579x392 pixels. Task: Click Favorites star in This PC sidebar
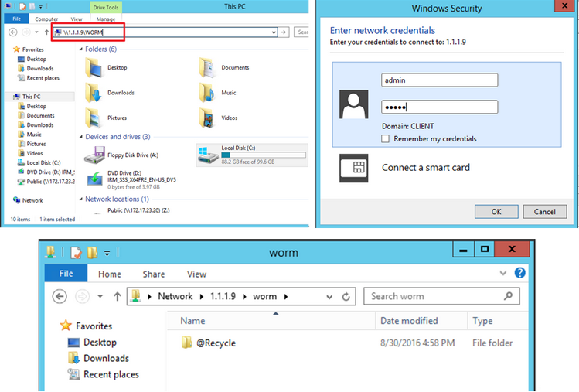(x=16, y=49)
